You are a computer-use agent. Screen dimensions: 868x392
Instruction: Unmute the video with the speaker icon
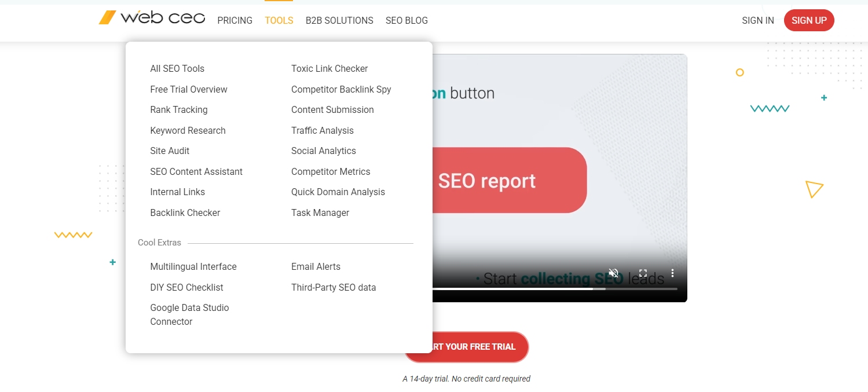pyautogui.click(x=614, y=273)
